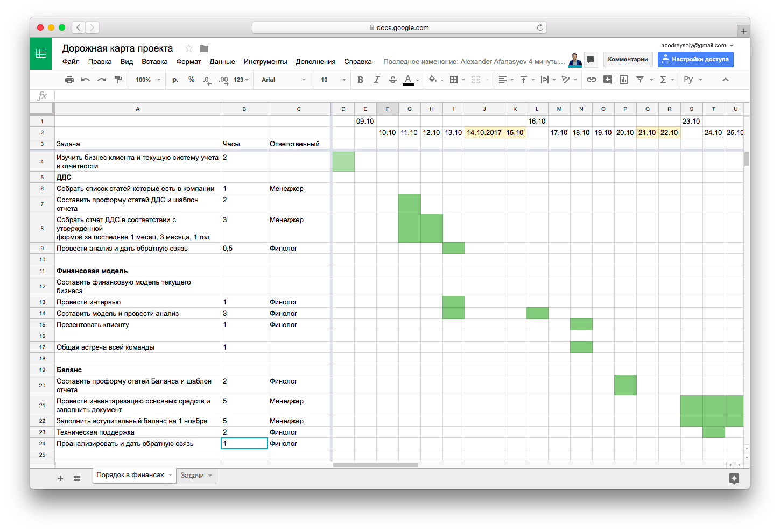Select the paint format roller tool
This screenshot has width=780, height=532.
(118, 80)
